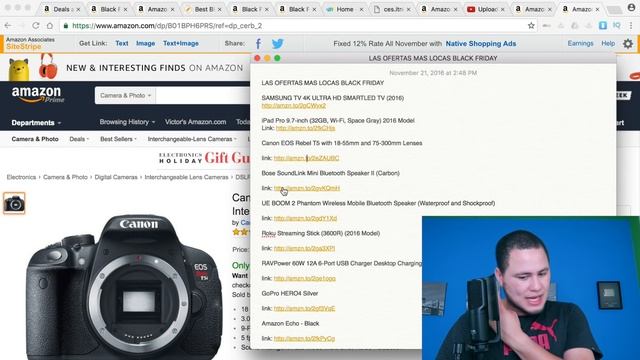Open Camera & Photo search category dropdown
The height and width of the screenshot is (360, 640).
pyautogui.click(x=125, y=96)
